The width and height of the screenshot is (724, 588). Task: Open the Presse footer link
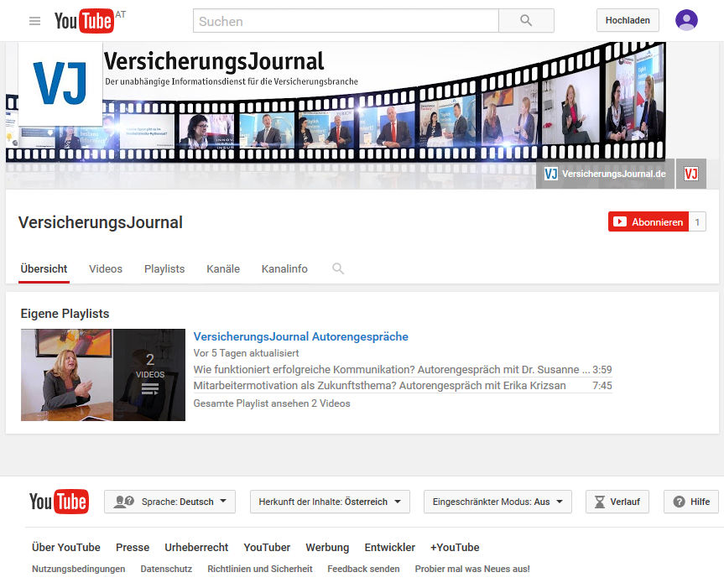pyautogui.click(x=133, y=548)
